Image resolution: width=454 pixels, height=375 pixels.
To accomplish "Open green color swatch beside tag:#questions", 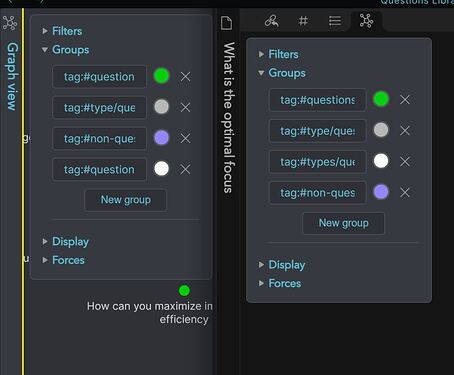I will pyautogui.click(x=381, y=99).
